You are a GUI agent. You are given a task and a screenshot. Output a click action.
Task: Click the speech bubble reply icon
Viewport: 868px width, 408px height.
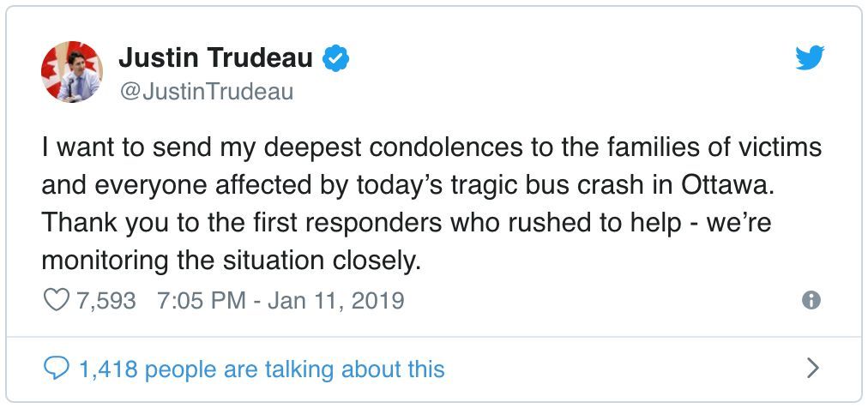[56, 369]
